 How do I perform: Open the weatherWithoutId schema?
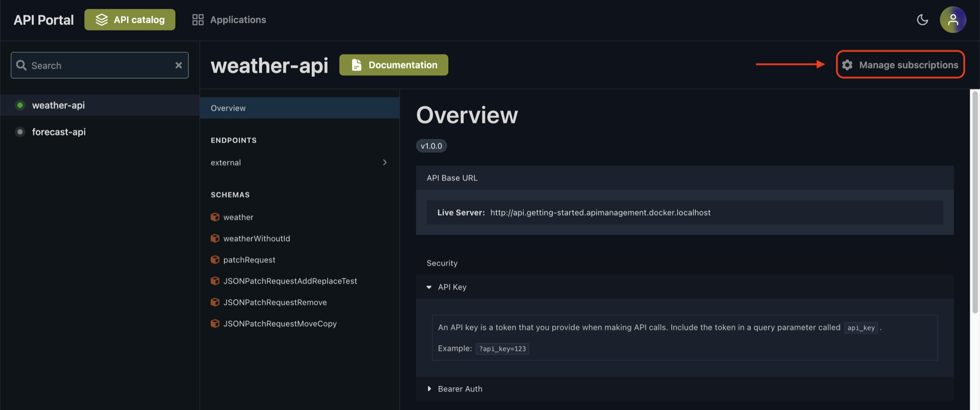tap(256, 239)
